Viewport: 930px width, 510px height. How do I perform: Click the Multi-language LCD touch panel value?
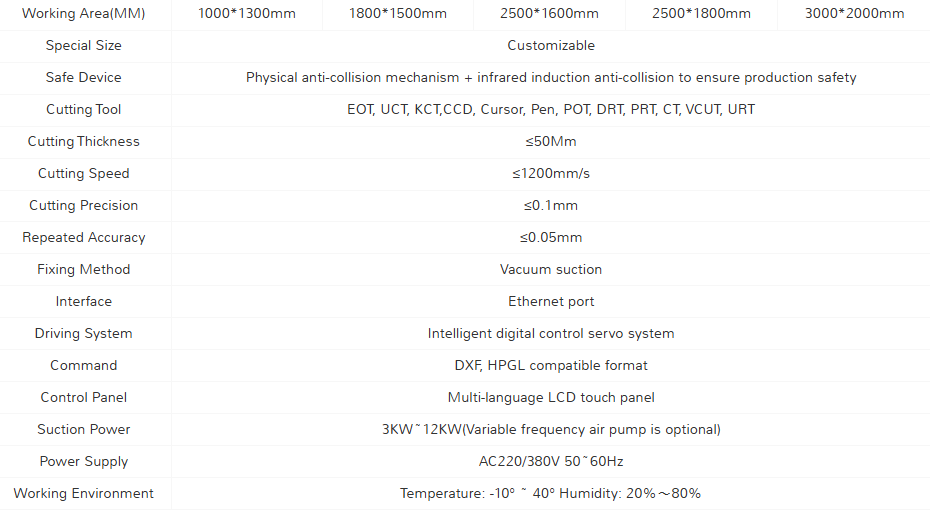(551, 397)
